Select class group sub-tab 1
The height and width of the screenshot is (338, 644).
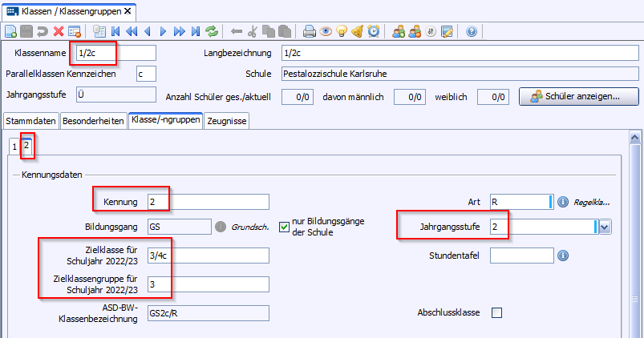point(14,147)
